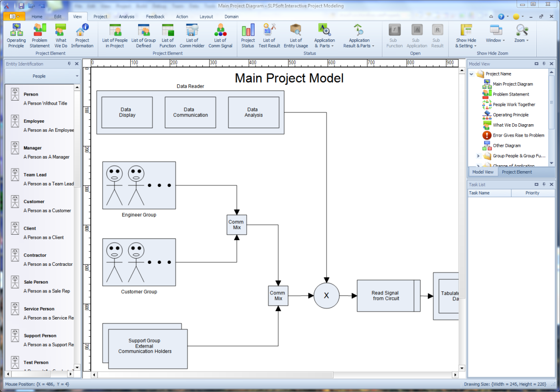The height and width of the screenshot is (392, 560).
Task: Switch to the Project ribbon tab
Action: [100, 16]
